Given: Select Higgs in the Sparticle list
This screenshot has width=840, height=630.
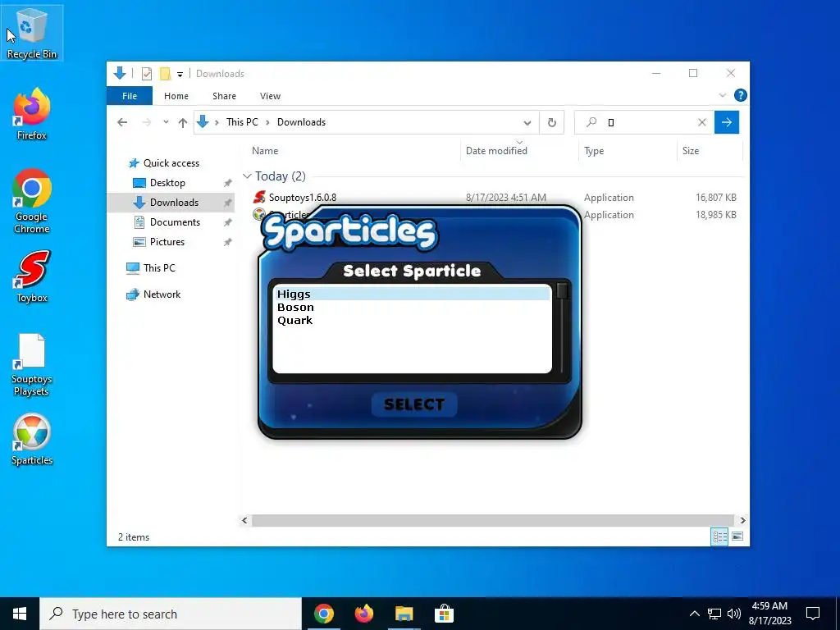Looking at the screenshot, I should (412, 294).
